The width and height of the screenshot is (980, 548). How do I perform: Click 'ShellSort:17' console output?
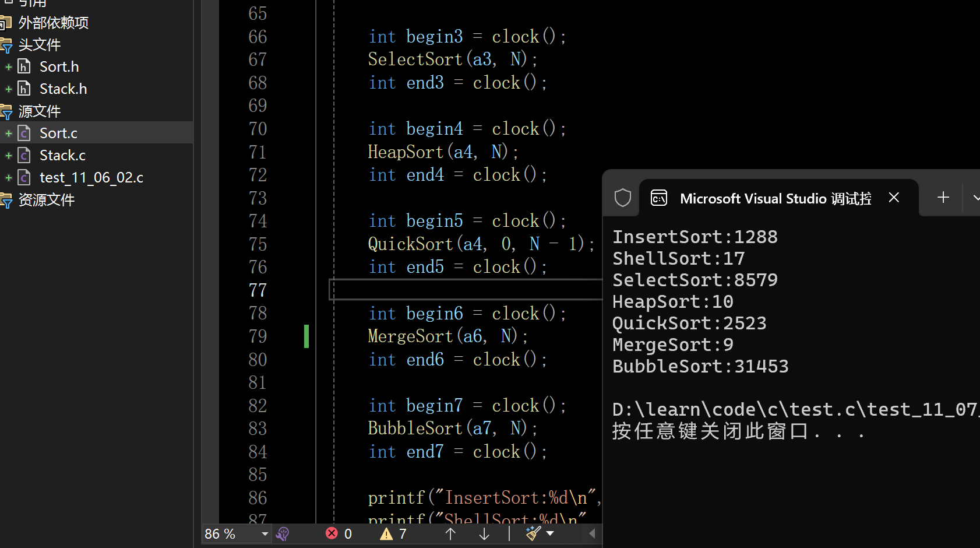pyautogui.click(x=678, y=258)
